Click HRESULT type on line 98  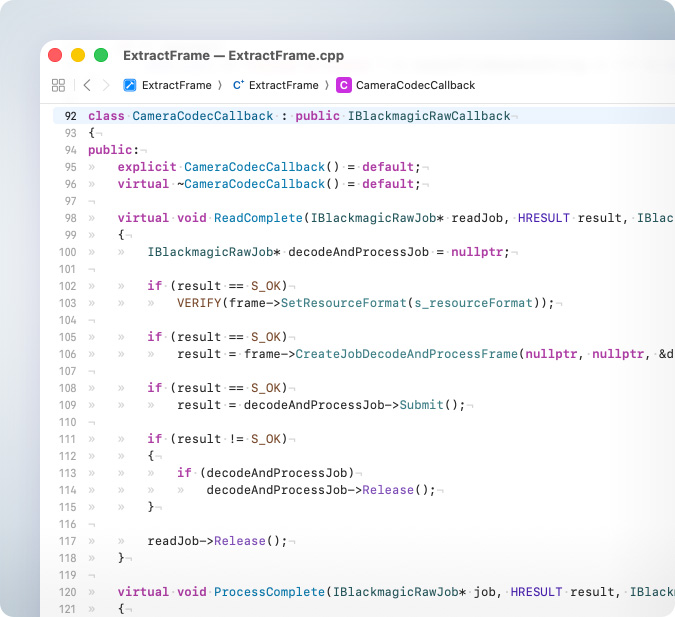point(544,218)
